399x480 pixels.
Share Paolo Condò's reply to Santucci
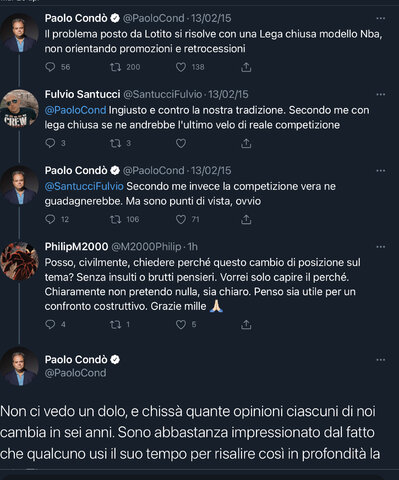246,220
